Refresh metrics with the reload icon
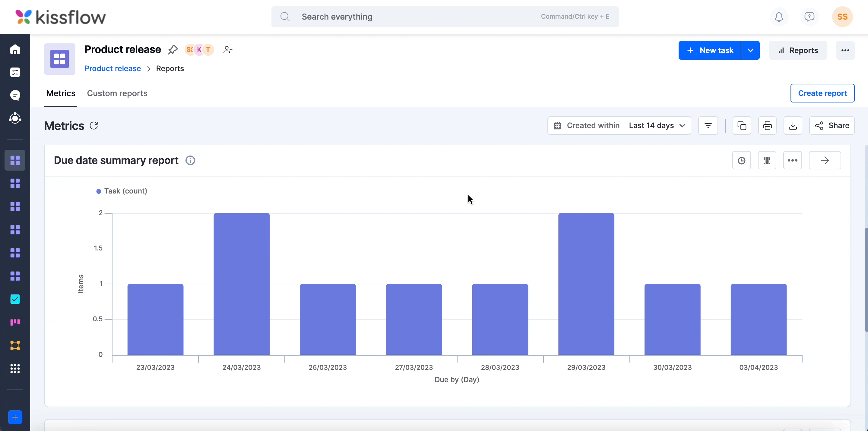 (x=94, y=126)
